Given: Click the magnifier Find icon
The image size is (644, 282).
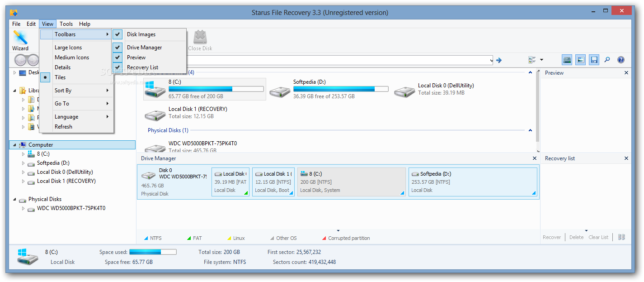Looking at the screenshot, I should coord(607,60).
